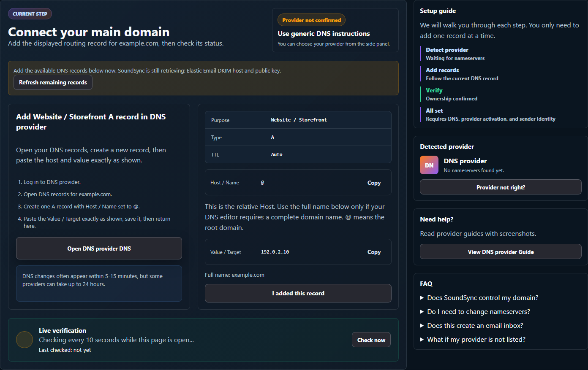The image size is (588, 370).
Task: Click the CURRENT STEP badge
Action: [x=30, y=14]
